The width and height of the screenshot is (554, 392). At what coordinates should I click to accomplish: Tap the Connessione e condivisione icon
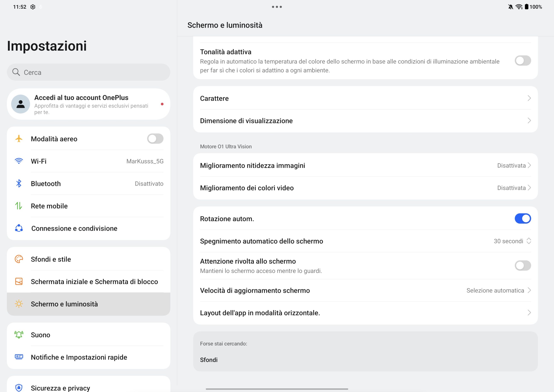pos(19,228)
